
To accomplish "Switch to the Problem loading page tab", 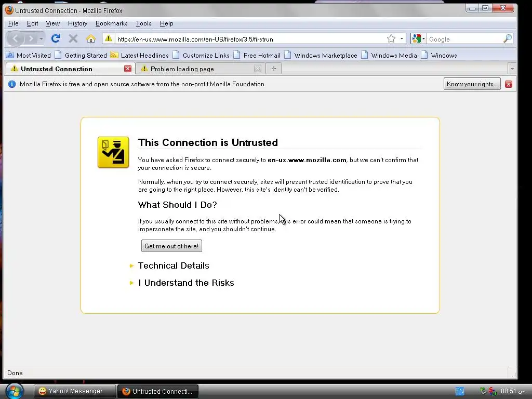I will (200, 69).
